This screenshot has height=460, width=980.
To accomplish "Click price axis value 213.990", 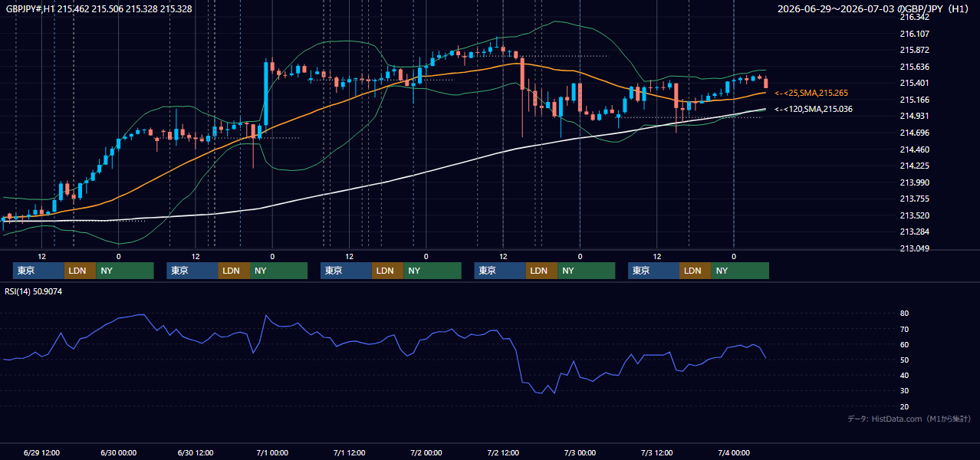I will pos(914,182).
